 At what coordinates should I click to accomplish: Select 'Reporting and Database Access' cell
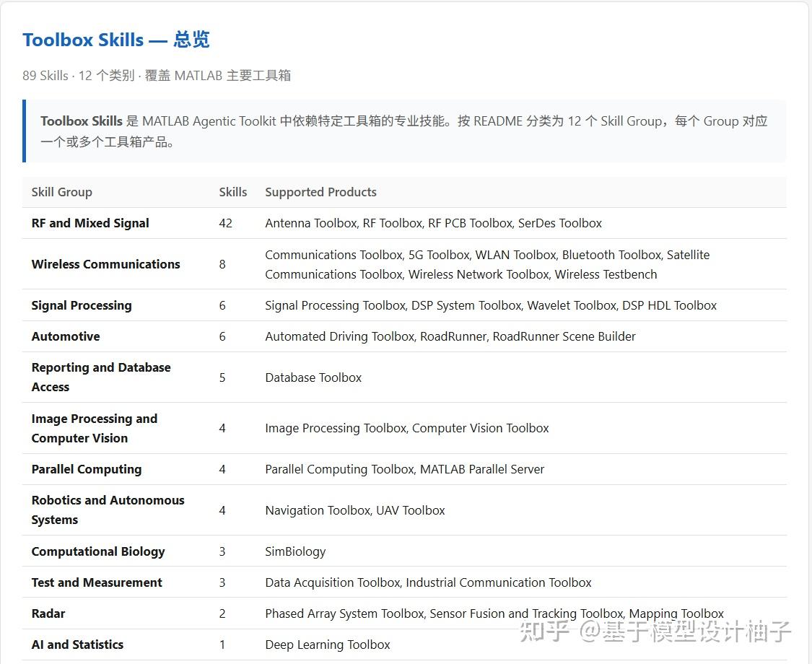pos(101,377)
